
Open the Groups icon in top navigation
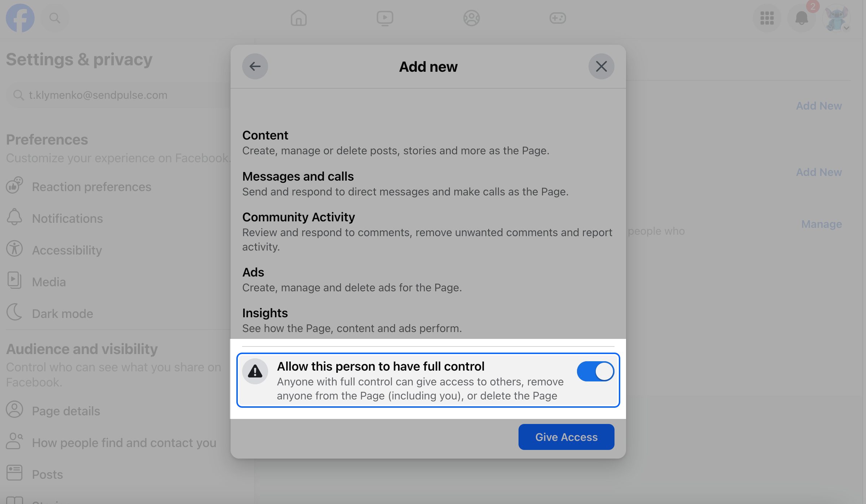[x=471, y=18]
